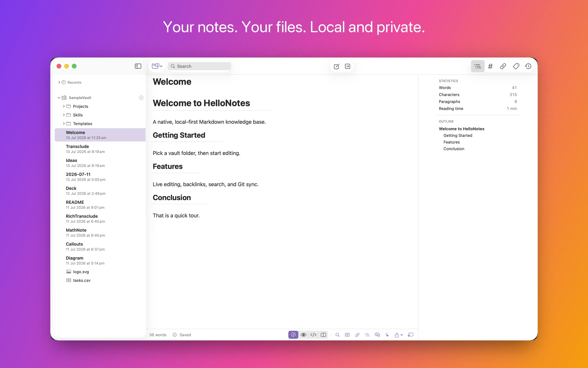Jump to Welcome to HelloNotes in outline

[461, 129]
